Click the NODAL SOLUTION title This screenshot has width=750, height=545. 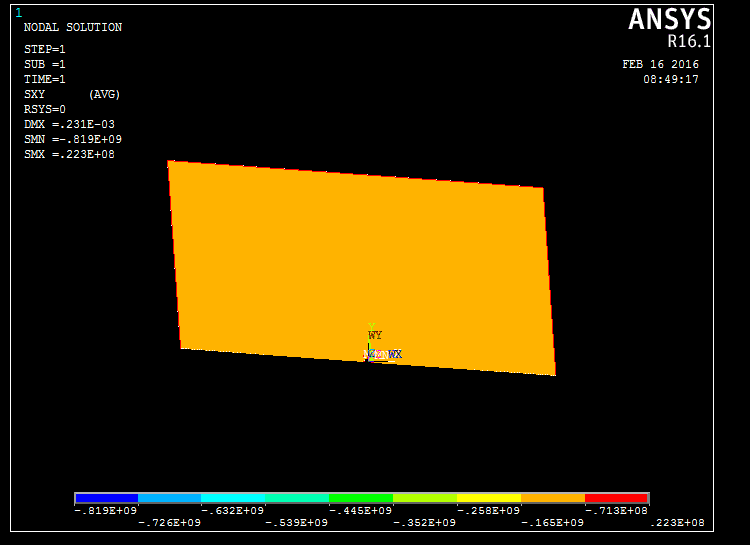[73, 27]
